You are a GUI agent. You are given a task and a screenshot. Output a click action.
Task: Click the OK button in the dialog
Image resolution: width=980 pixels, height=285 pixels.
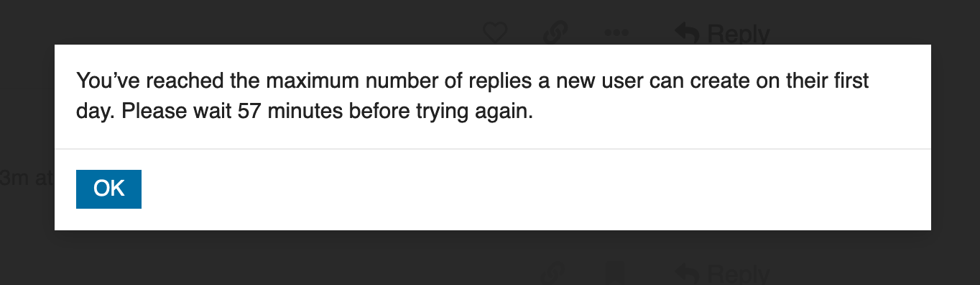(108, 189)
